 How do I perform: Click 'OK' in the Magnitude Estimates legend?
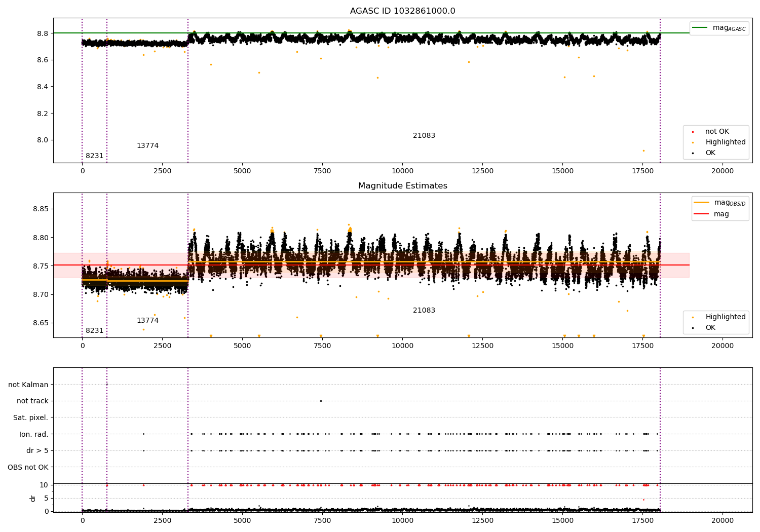point(710,328)
